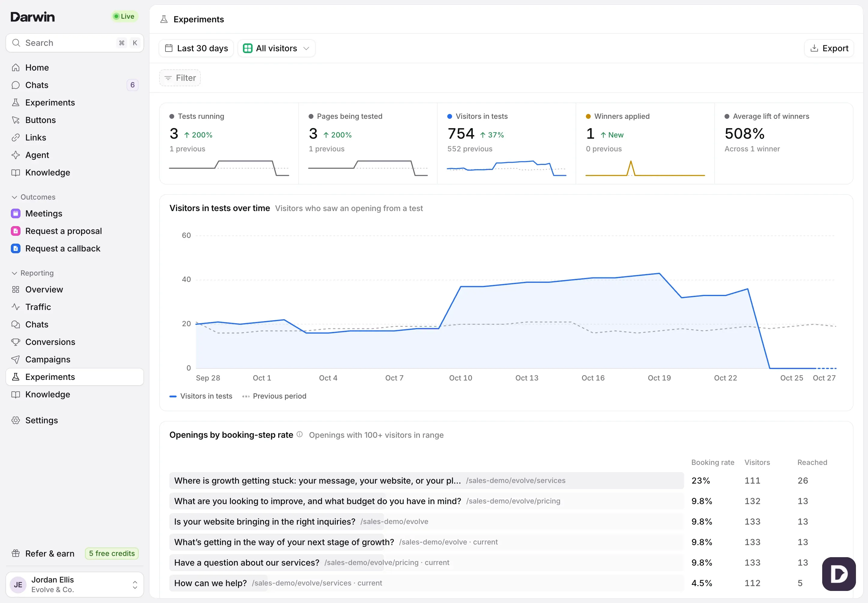Viewport: 868px width, 603px height.
Task: Open the Request a proposal outcome
Action: [74, 231]
